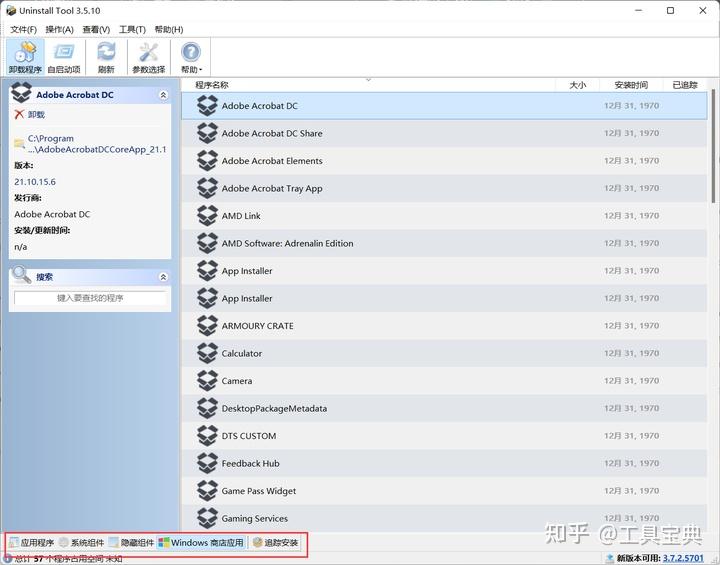Select the AMD Link entry
This screenshot has width=720, height=565.
tap(444, 216)
